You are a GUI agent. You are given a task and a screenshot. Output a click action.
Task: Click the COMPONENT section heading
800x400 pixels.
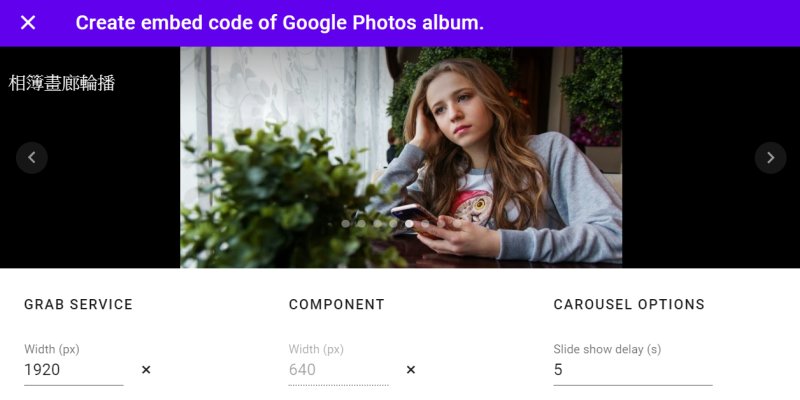click(337, 305)
